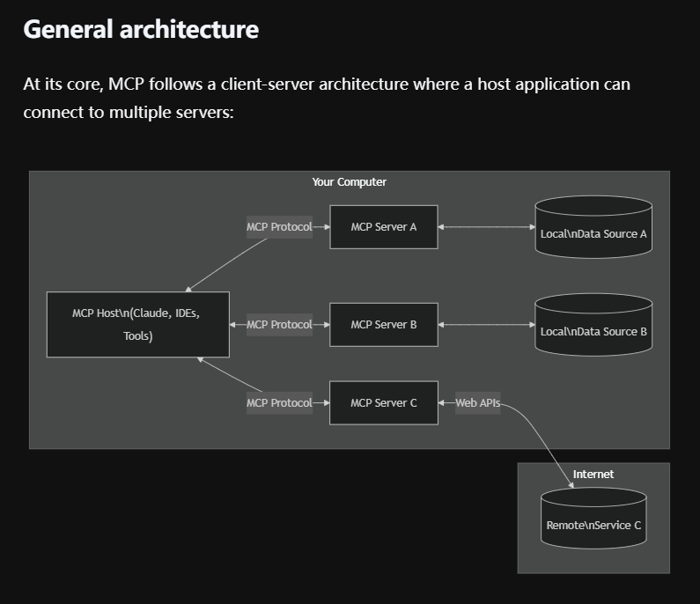Click the Internet group title
The height and width of the screenshot is (604, 700).
(593, 474)
